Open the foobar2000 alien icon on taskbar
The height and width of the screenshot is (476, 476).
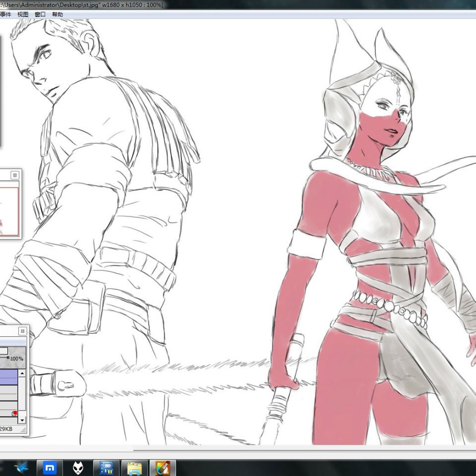pos(78,468)
